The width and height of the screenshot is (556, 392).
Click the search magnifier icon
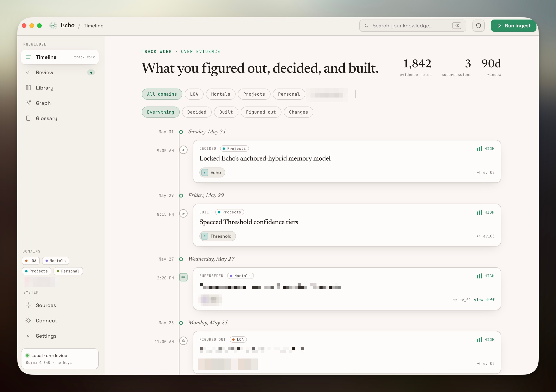click(x=366, y=26)
